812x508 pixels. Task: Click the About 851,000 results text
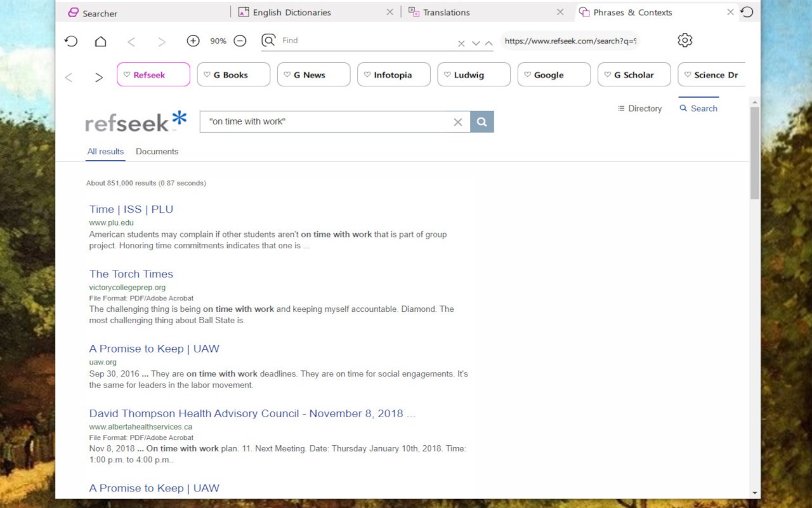(x=146, y=183)
